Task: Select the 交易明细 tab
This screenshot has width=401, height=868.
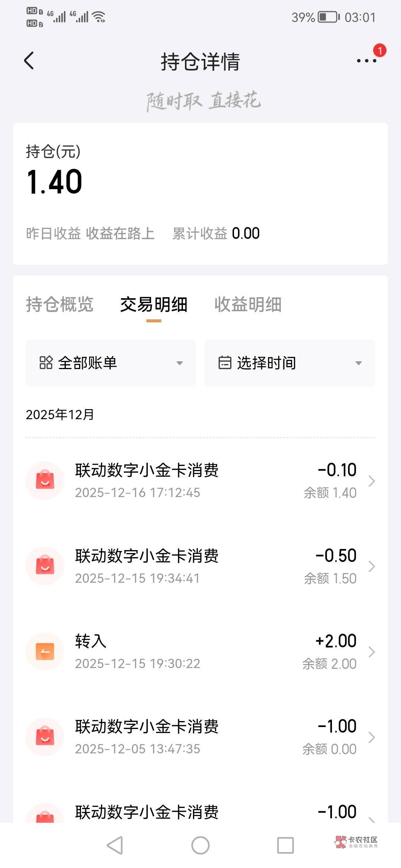Action: pyautogui.click(x=154, y=305)
